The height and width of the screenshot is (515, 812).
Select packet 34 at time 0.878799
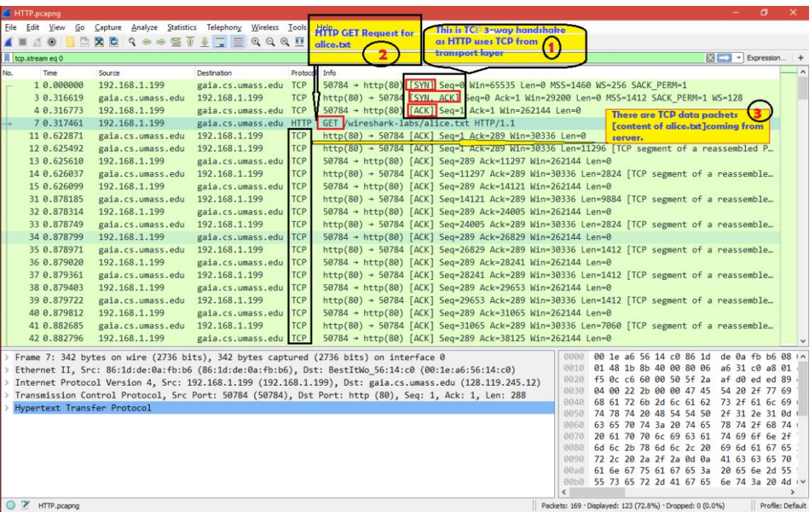(390, 237)
